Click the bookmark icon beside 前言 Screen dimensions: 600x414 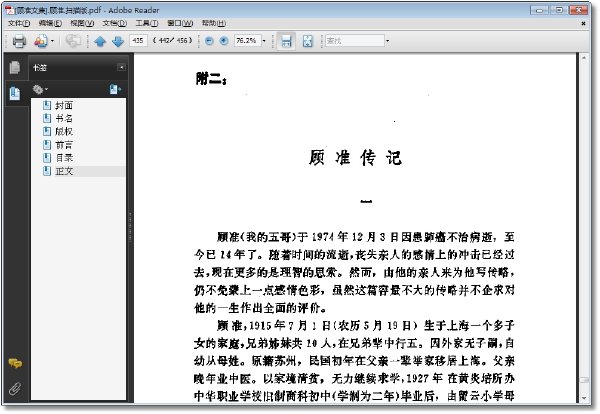pos(47,145)
